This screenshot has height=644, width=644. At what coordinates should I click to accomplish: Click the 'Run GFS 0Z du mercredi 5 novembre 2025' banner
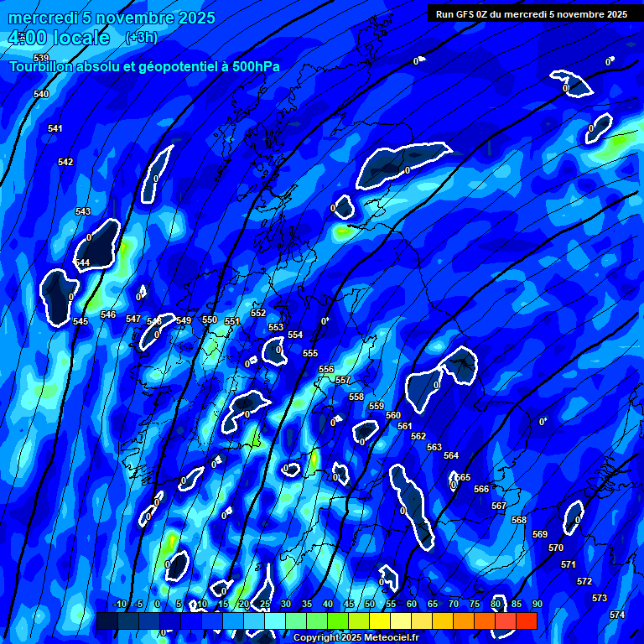point(532,14)
